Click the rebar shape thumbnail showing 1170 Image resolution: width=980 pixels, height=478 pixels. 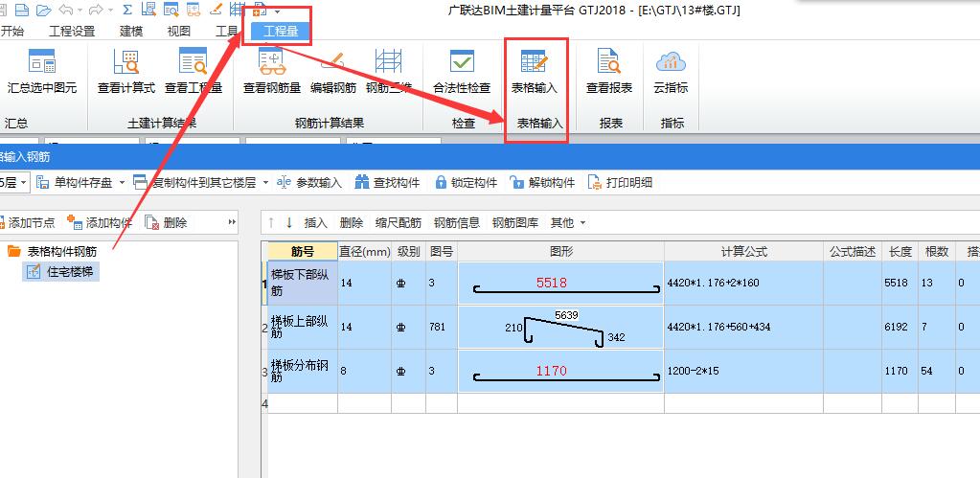(560, 371)
